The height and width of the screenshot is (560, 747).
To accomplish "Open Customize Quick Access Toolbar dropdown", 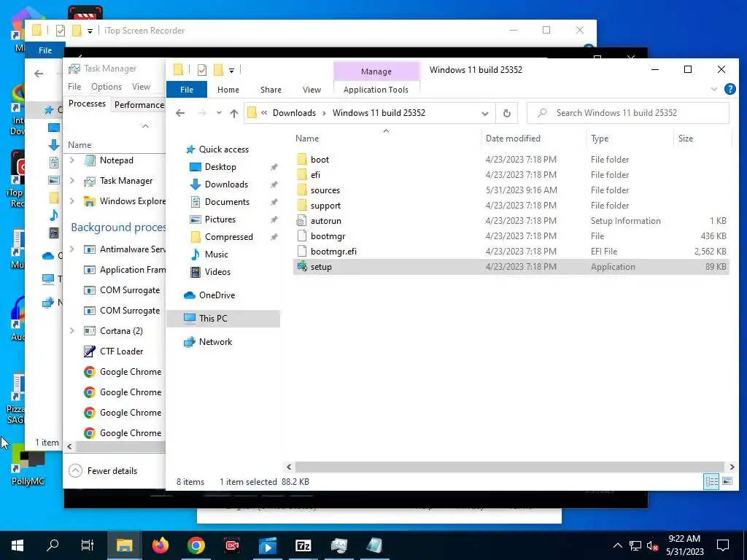I will (231, 71).
